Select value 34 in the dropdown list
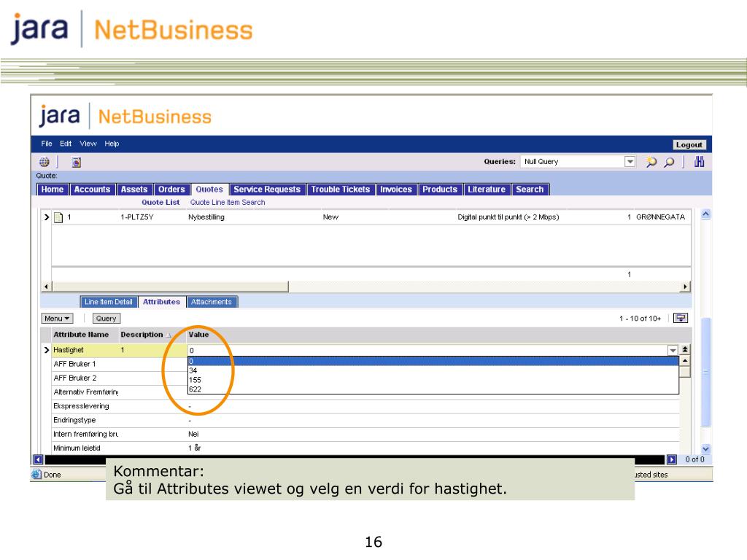The width and height of the screenshot is (747, 560). coord(433,370)
